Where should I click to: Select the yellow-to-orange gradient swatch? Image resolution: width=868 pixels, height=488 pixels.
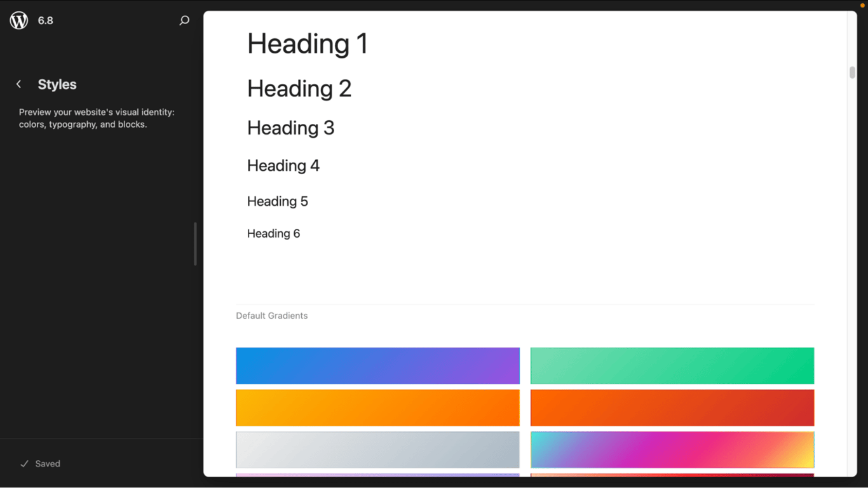click(x=377, y=407)
